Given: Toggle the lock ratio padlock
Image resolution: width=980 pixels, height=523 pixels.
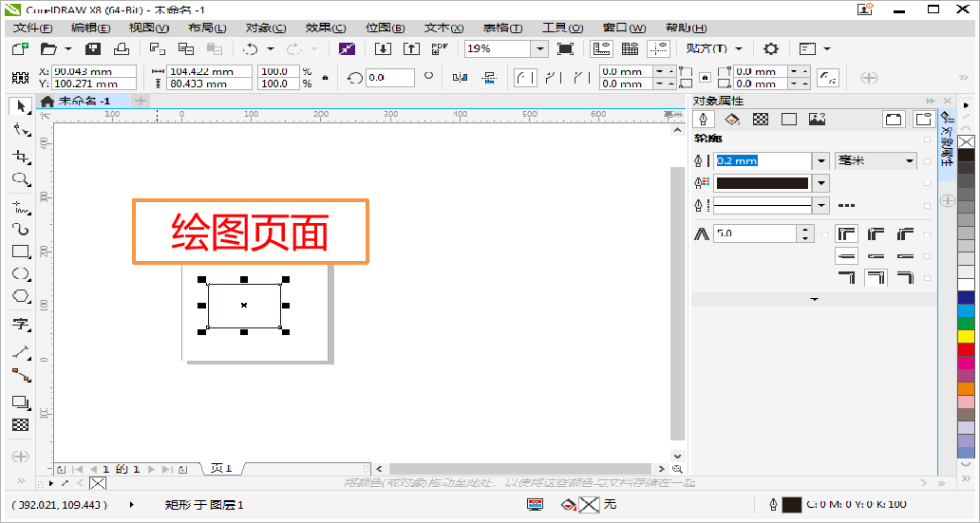Looking at the screenshot, I should point(326,78).
